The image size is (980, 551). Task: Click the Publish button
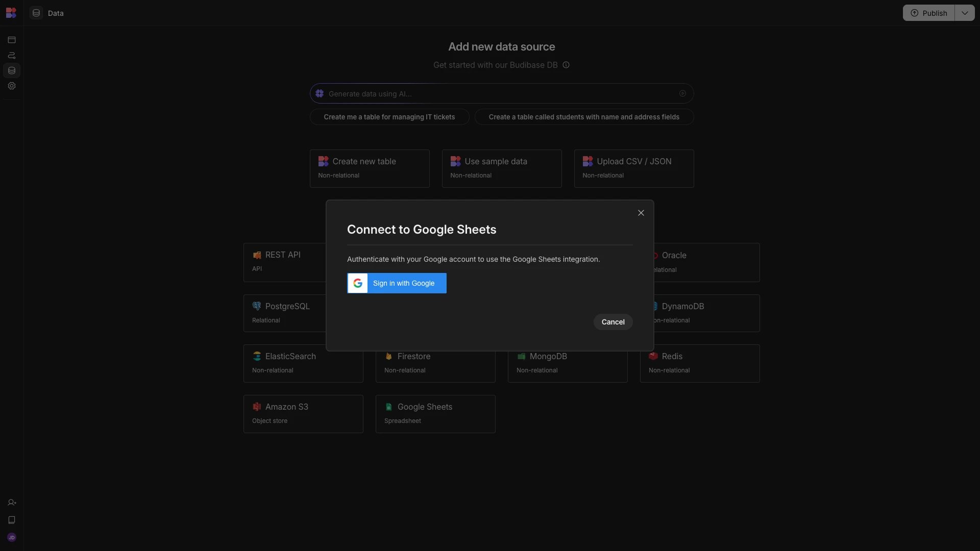pyautogui.click(x=929, y=13)
